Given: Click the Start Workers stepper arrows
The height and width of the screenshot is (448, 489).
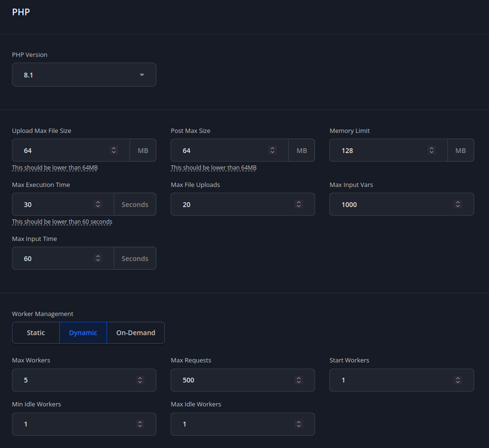Looking at the screenshot, I should coord(458,380).
